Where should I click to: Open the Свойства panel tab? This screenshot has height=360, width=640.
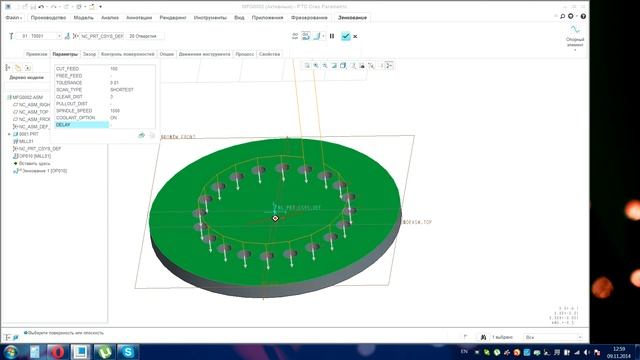(x=269, y=54)
